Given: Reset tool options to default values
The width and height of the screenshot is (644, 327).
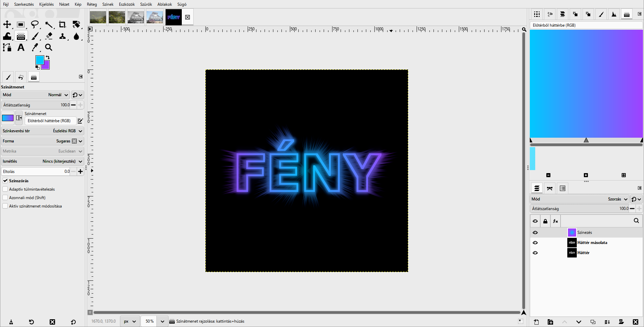Looking at the screenshot, I should (x=73, y=322).
